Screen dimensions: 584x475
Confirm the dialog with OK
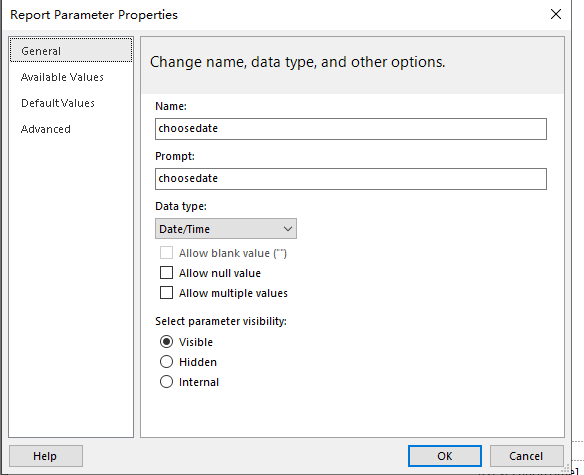[x=445, y=456]
